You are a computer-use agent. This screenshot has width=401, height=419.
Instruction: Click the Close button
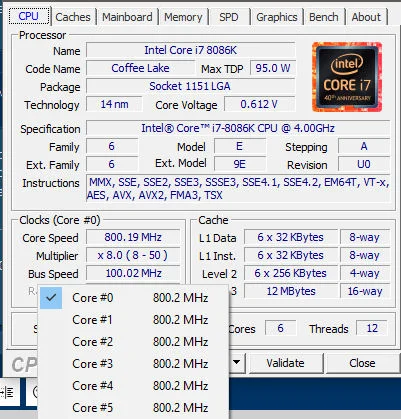362,363
